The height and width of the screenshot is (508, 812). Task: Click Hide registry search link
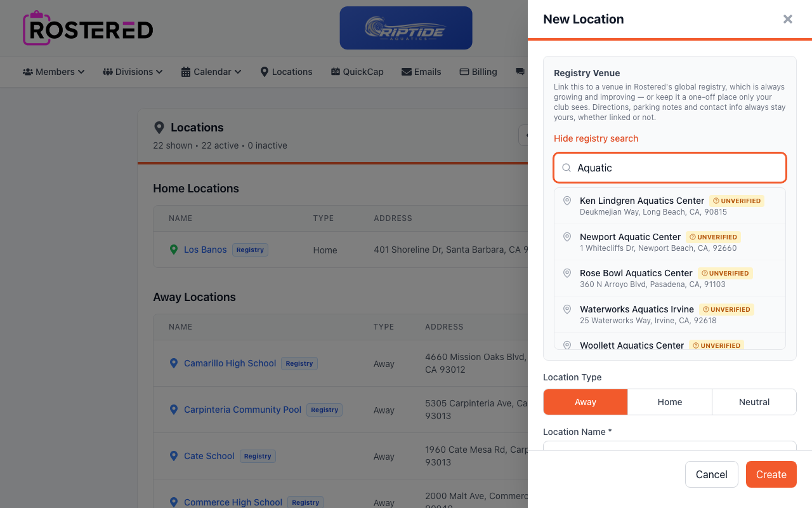[x=596, y=138]
